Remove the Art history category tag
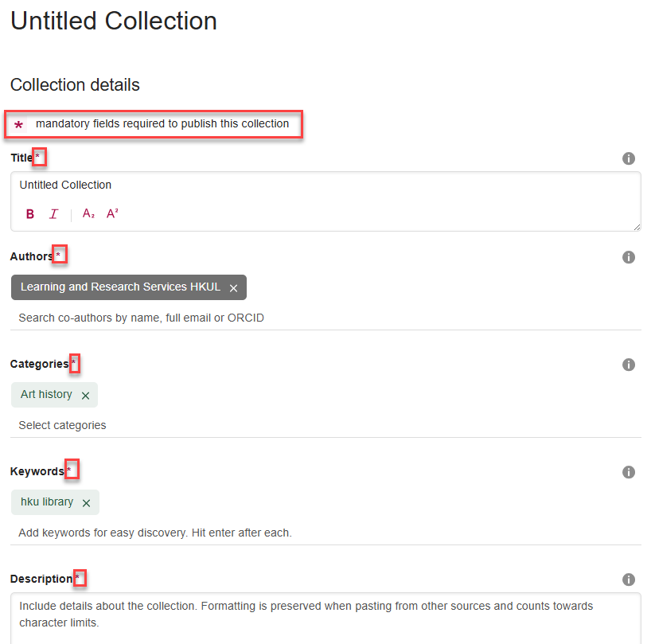This screenshot has height=644, width=651. click(x=85, y=396)
